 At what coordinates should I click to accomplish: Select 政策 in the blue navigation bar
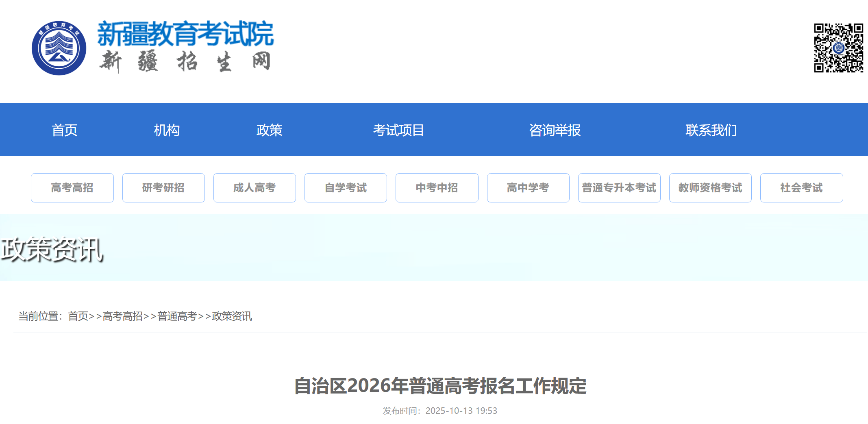(x=269, y=130)
